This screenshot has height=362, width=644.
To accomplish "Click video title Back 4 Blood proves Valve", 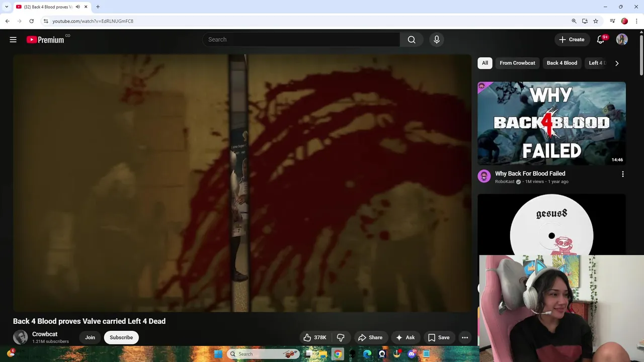I will click(x=89, y=321).
